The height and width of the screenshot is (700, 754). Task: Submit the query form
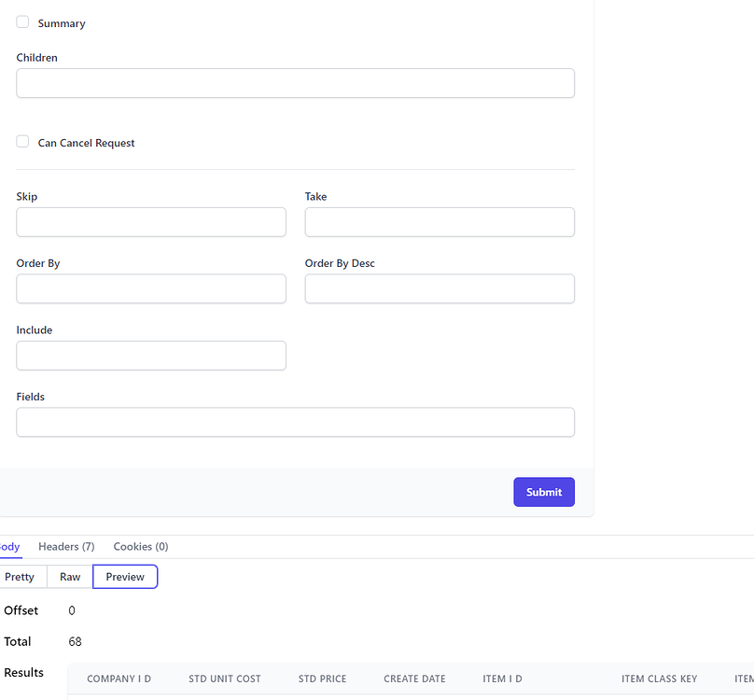coord(544,492)
